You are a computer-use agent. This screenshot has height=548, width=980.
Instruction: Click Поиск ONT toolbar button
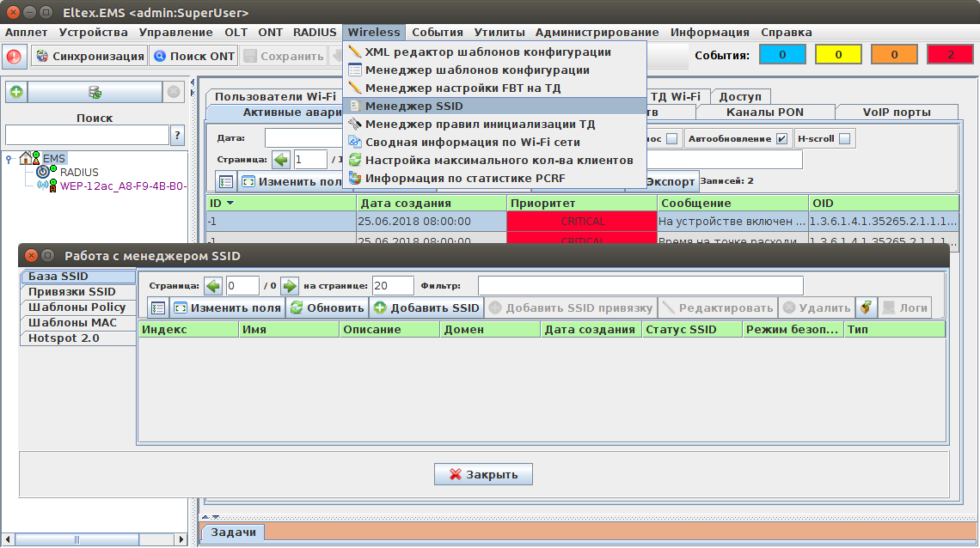pyautogui.click(x=194, y=56)
